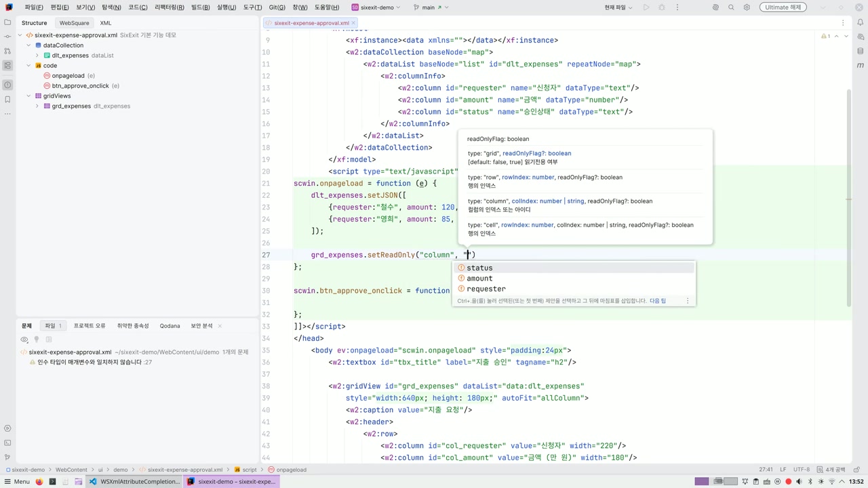The height and width of the screenshot is (488, 868).
Task: Open the sixexit-demo project dropdown
Action: 376,7
